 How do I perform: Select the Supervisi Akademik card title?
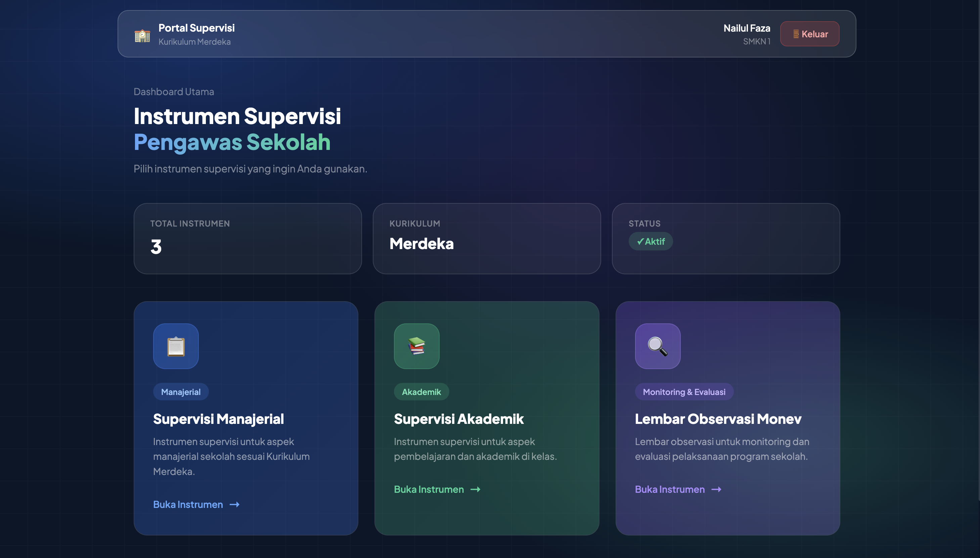[x=459, y=419]
